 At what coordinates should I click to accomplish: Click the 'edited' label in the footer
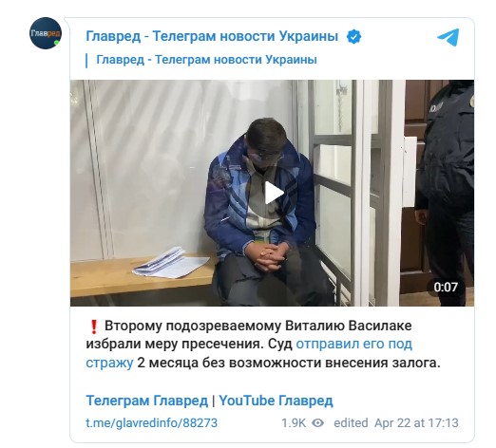(351, 423)
